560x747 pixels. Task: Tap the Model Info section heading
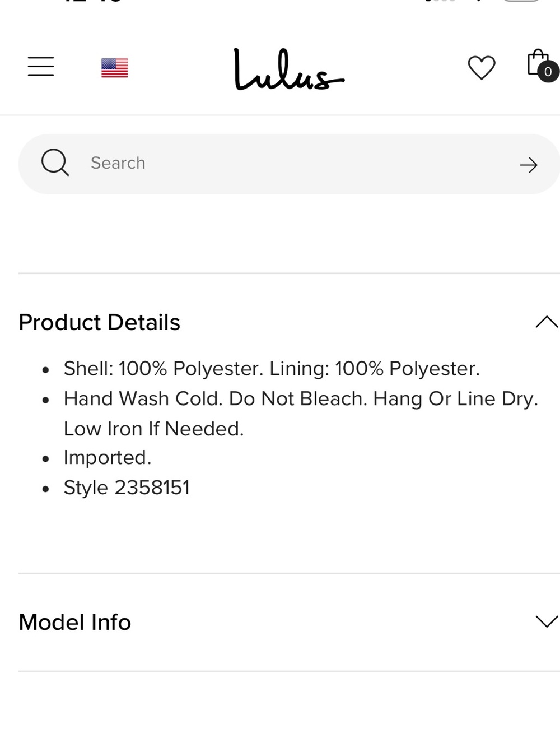tap(75, 622)
